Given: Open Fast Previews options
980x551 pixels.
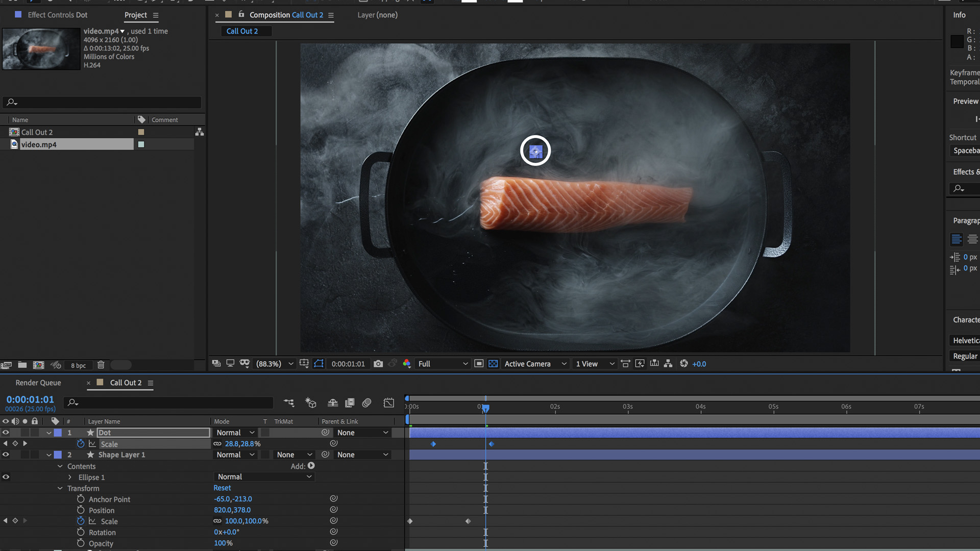Looking at the screenshot, I should point(640,364).
